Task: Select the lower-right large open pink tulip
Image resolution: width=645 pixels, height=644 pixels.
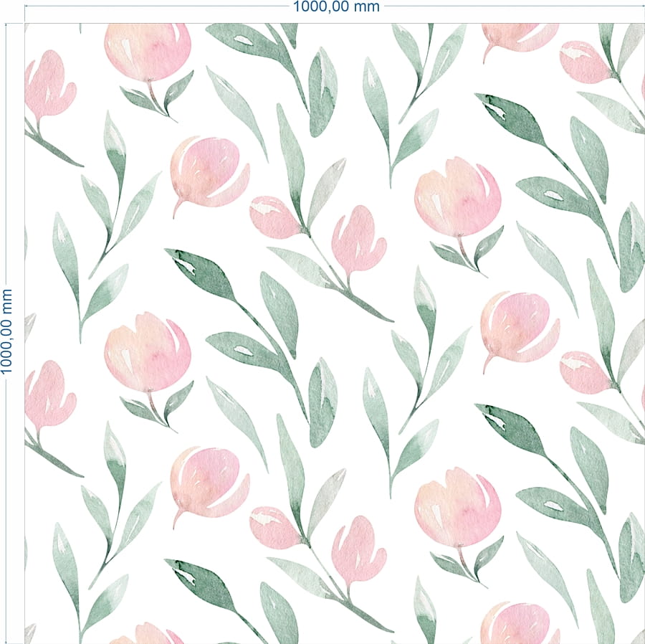Action: point(458,507)
